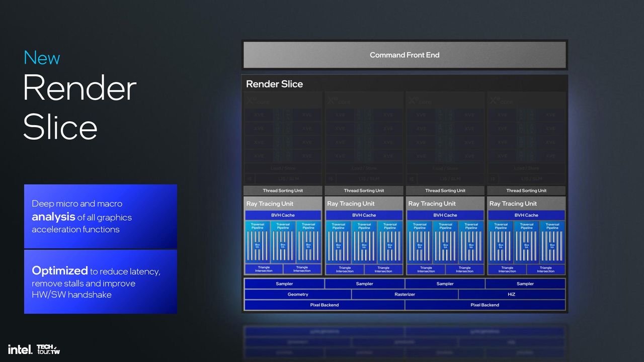Viewport: 644px width, 362px height.
Task: Select the BVH Cache in third Ray Tracing Unit
Action: (445, 215)
